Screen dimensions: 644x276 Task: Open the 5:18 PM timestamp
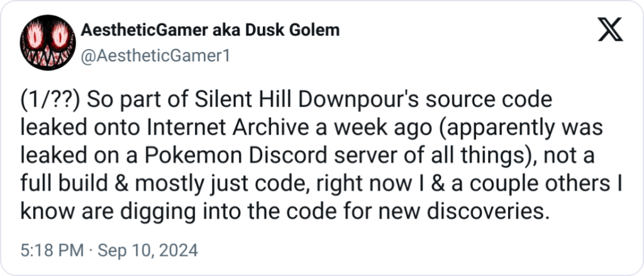point(52,250)
